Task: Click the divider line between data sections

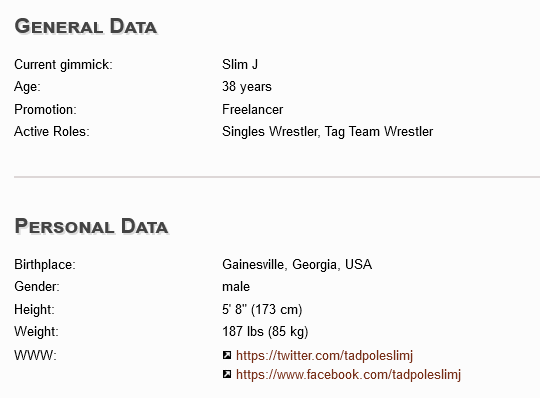Action: 277,177
